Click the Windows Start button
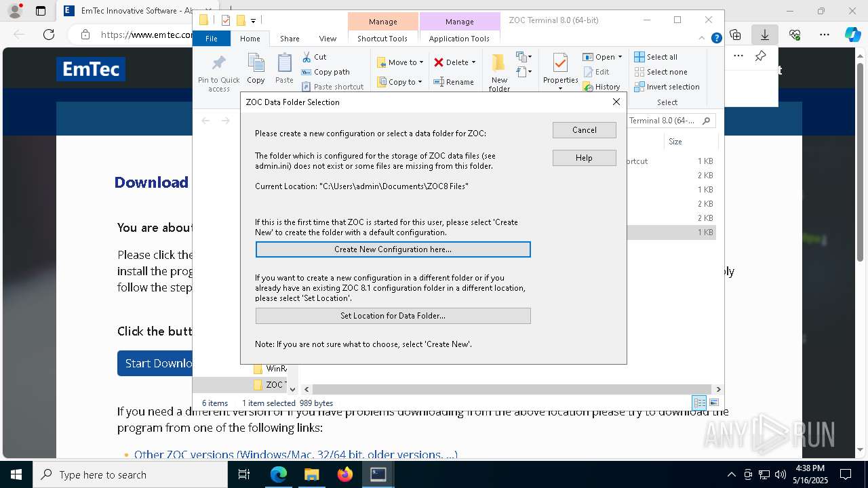This screenshot has height=488, width=868. click(16, 474)
